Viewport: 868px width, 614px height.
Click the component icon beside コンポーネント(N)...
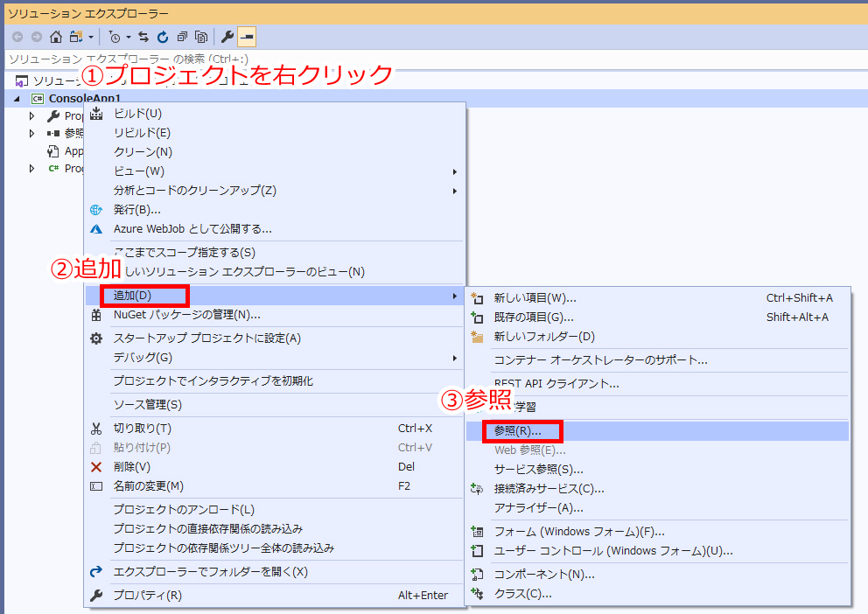point(477,575)
